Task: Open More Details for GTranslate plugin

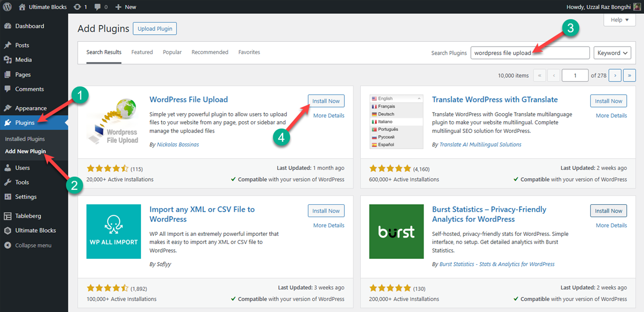Action: (x=611, y=116)
